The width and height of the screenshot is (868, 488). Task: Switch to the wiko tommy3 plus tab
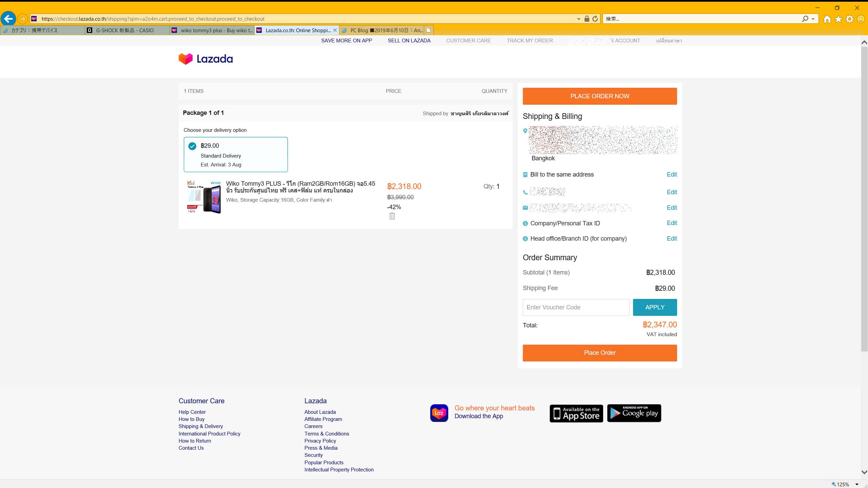pyautogui.click(x=212, y=30)
